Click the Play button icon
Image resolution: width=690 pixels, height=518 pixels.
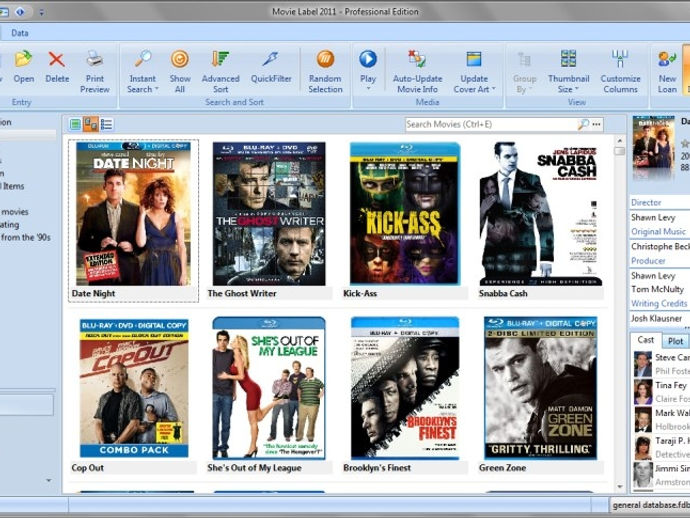tap(368, 59)
